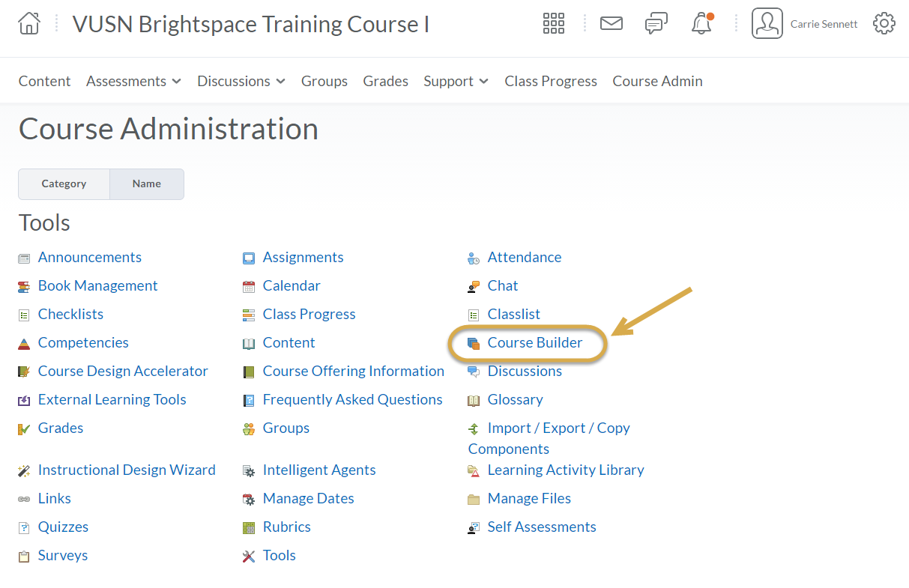Click the Assignments tool icon

249,258
